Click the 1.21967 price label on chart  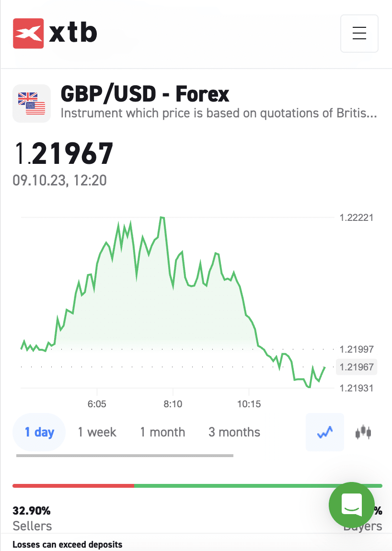(x=357, y=367)
